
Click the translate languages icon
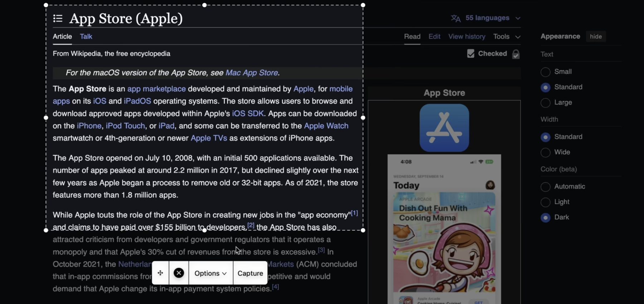455,18
